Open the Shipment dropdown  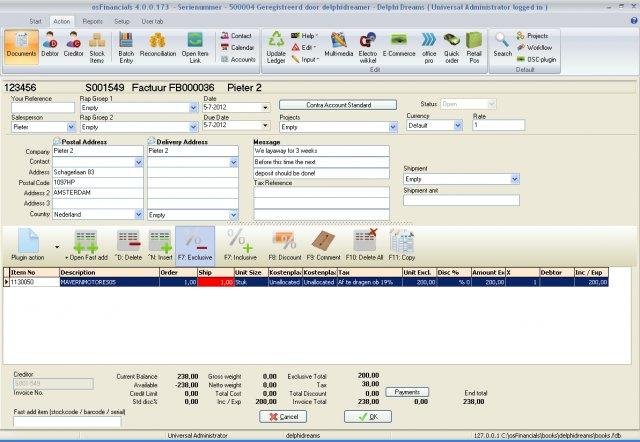515,179
